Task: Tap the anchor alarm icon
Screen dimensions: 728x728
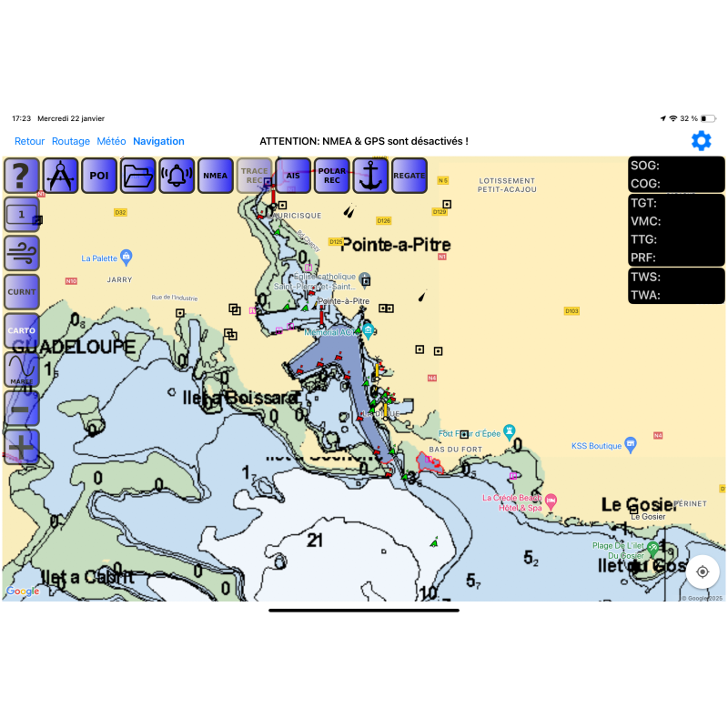Action: click(x=370, y=176)
